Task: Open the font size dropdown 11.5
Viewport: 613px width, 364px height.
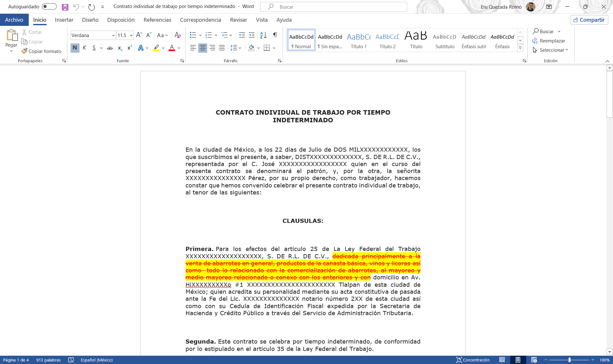Action: click(131, 35)
